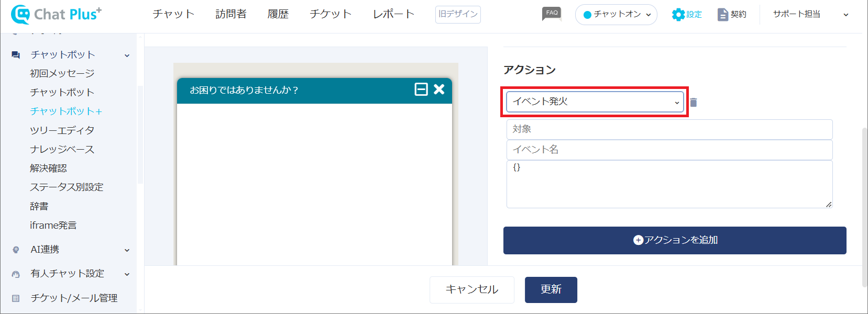Image resolution: width=868 pixels, height=314 pixels.
Task: Click the AI連携 sidebar icon
Action: (x=16, y=250)
